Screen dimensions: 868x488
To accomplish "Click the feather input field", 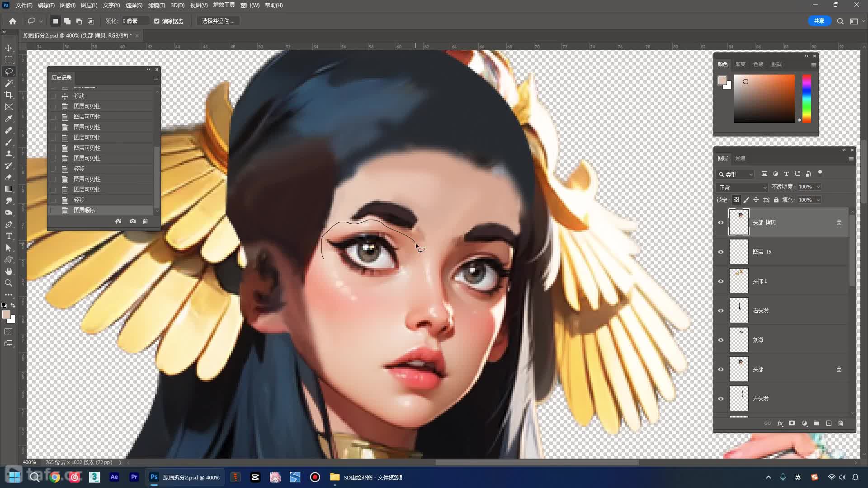I will 135,21.
